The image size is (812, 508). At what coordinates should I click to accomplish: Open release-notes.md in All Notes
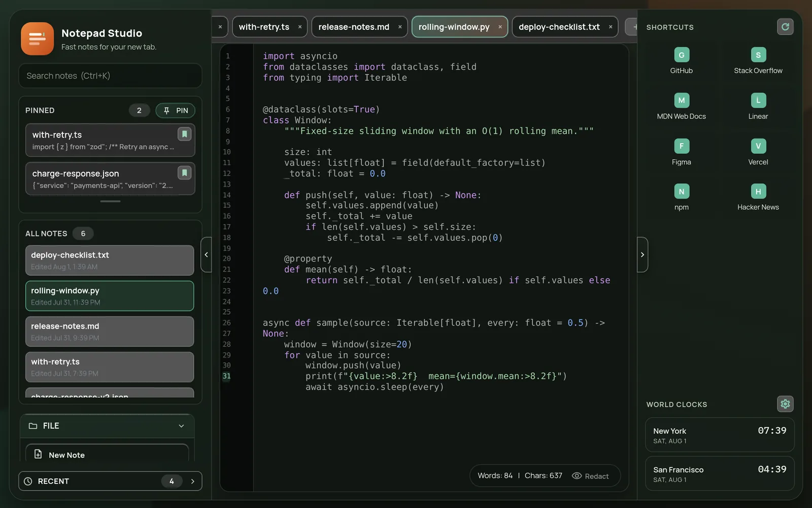click(110, 331)
